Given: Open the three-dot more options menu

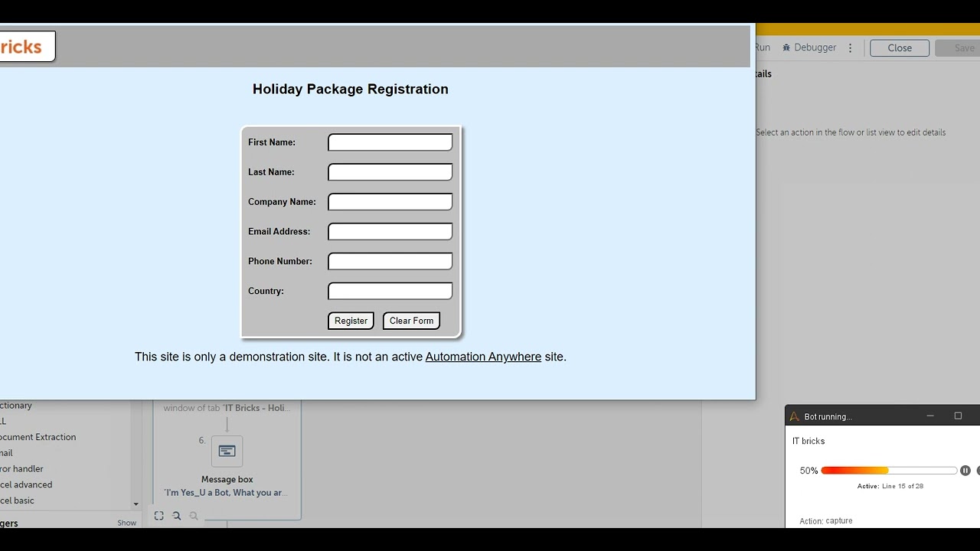Looking at the screenshot, I should [x=850, y=47].
